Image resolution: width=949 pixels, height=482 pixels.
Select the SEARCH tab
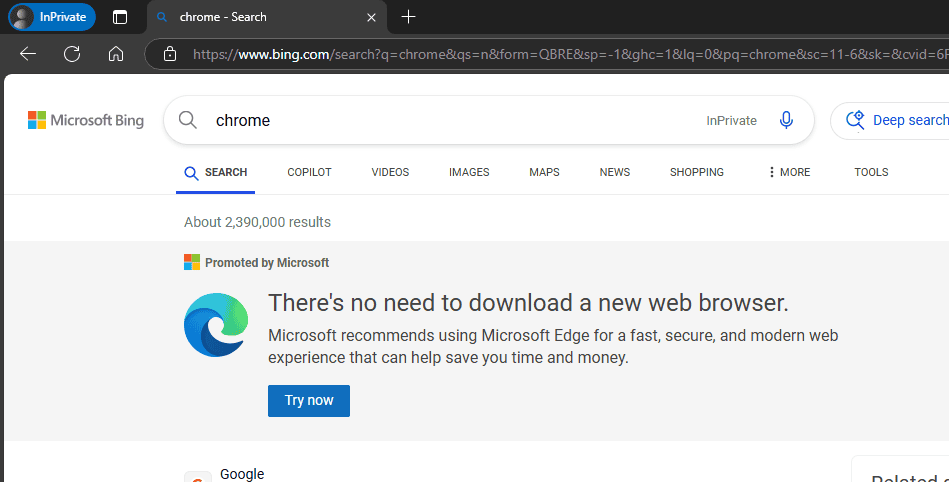point(215,173)
